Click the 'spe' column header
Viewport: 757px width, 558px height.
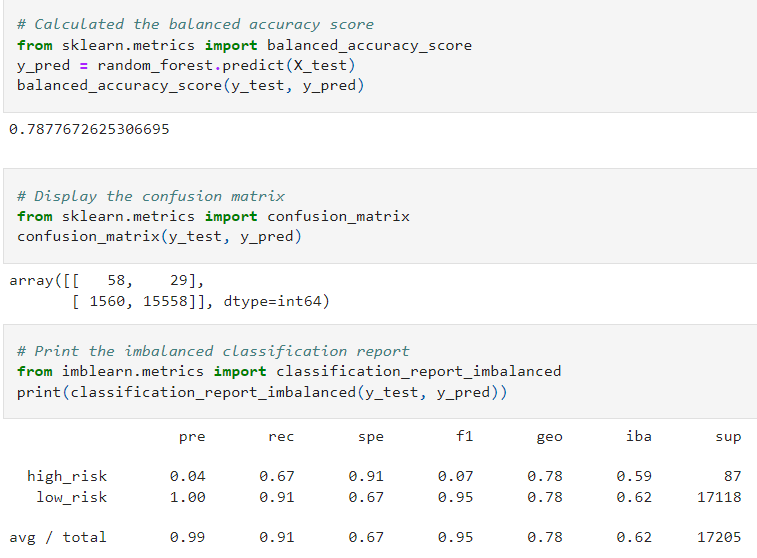(x=371, y=437)
